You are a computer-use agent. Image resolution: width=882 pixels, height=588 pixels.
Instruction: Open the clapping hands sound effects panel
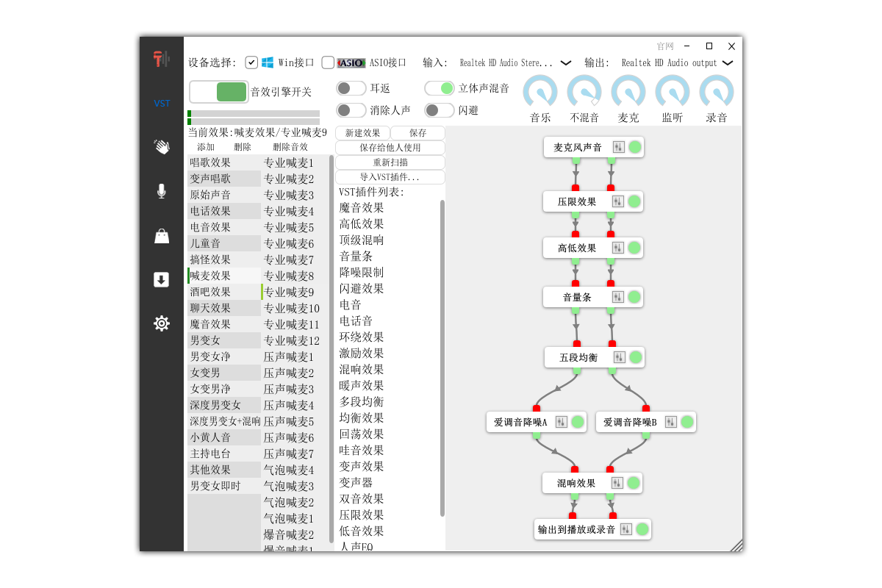pos(162,147)
